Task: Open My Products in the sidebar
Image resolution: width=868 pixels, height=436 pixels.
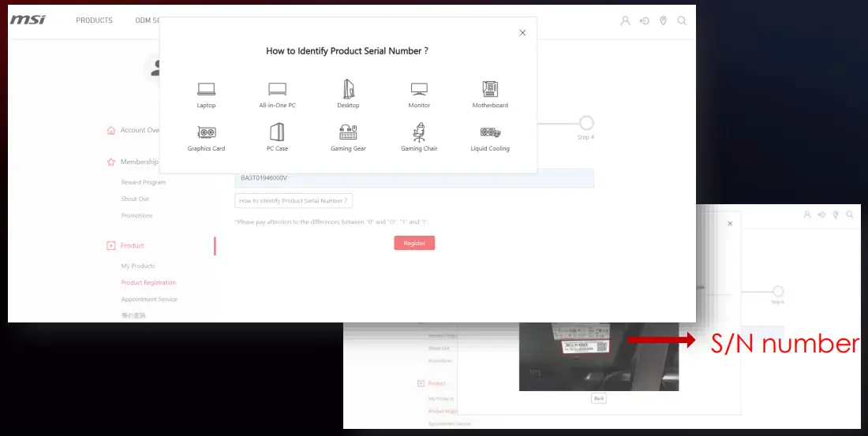Action: (x=138, y=266)
